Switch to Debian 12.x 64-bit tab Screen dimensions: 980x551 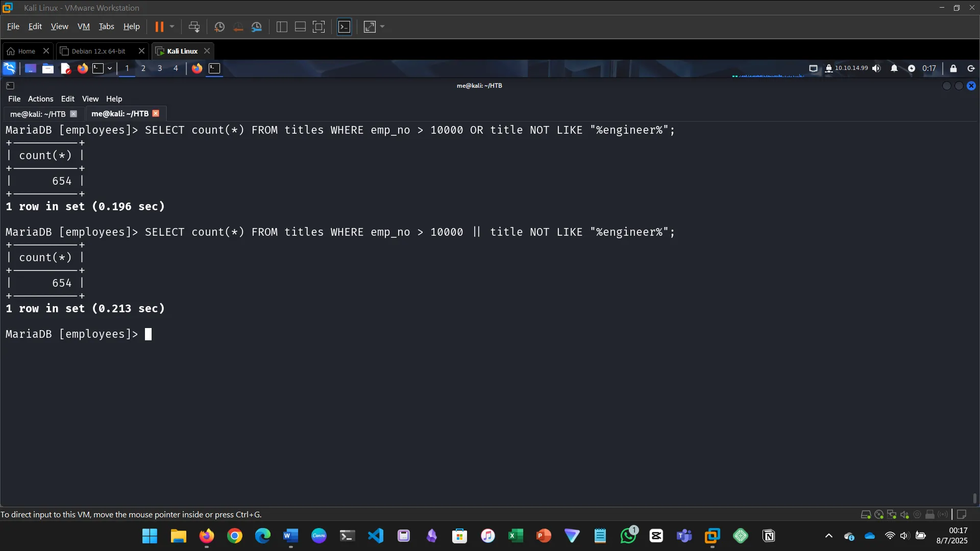click(99, 51)
